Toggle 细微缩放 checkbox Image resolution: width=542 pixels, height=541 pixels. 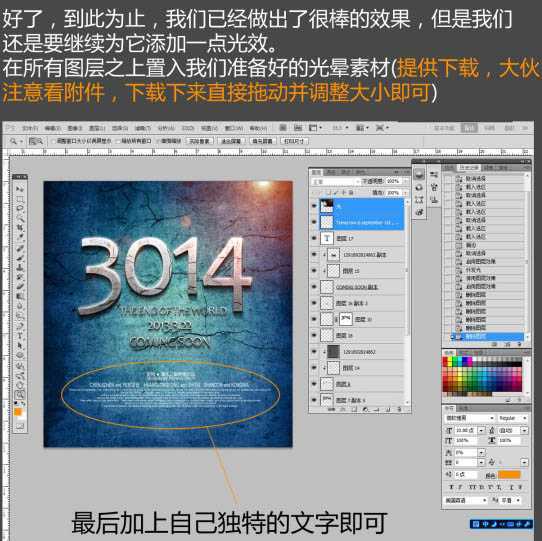point(159,141)
